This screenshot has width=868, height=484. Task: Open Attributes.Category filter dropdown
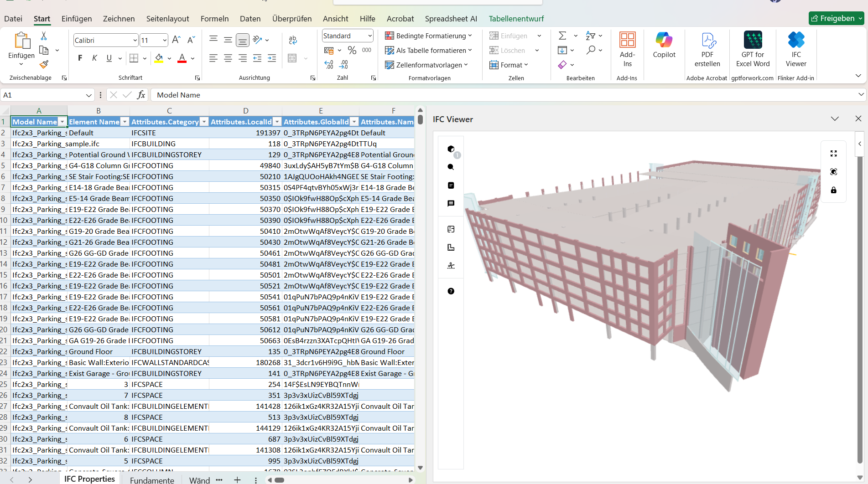tap(204, 122)
